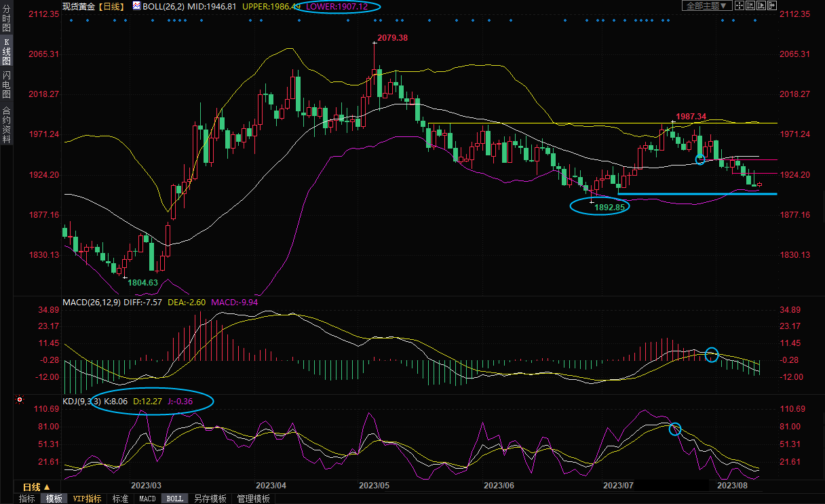Expand the 日线 period selector
This screenshot has width=825, height=504.
coord(37,487)
